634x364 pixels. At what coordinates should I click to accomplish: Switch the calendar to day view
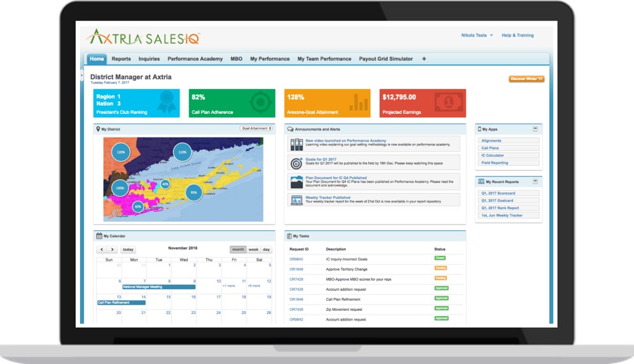coord(266,249)
